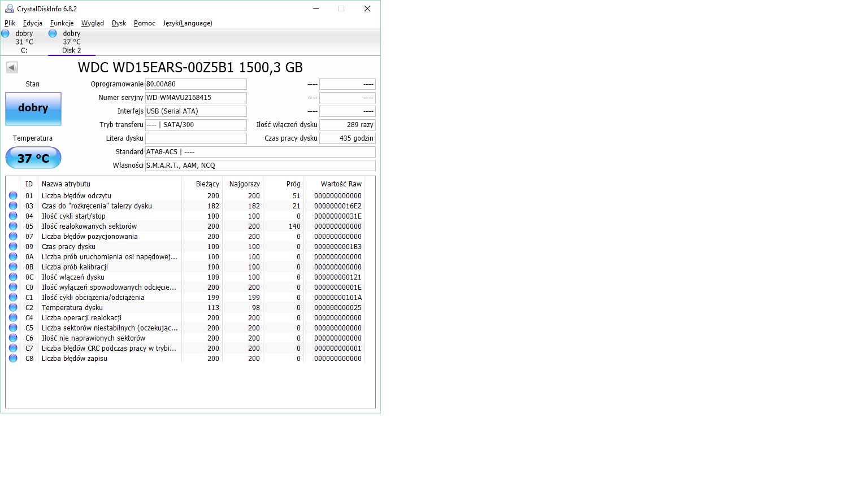
Task: Select the 'Temperatura dysku' attribute name
Action: click(x=72, y=308)
